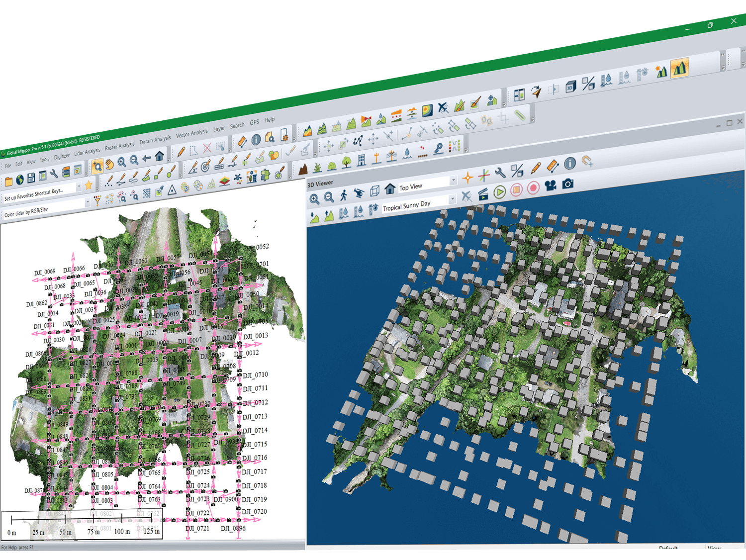Click the Lidar filter funnel icon
The width and height of the screenshot is (746, 560).
coord(98,200)
